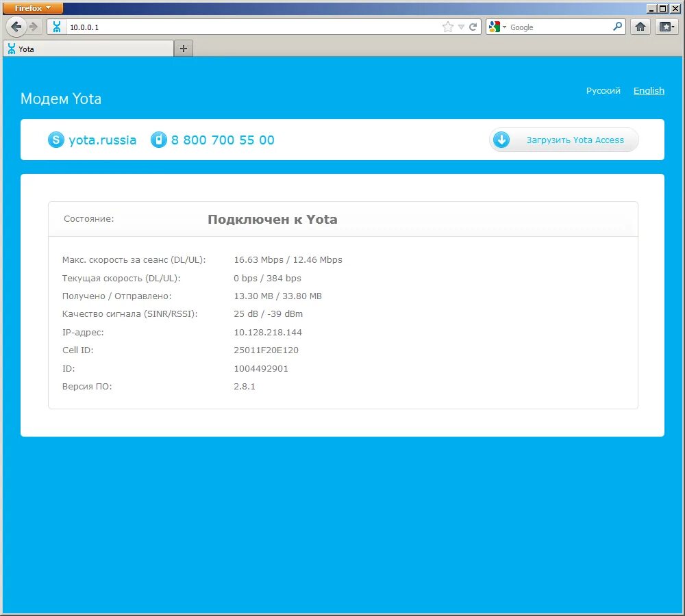Image resolution: width=685 pixels, height=616 pixels.
Task: Click the IP address 10.128.218.144
Action: (268, 332)
